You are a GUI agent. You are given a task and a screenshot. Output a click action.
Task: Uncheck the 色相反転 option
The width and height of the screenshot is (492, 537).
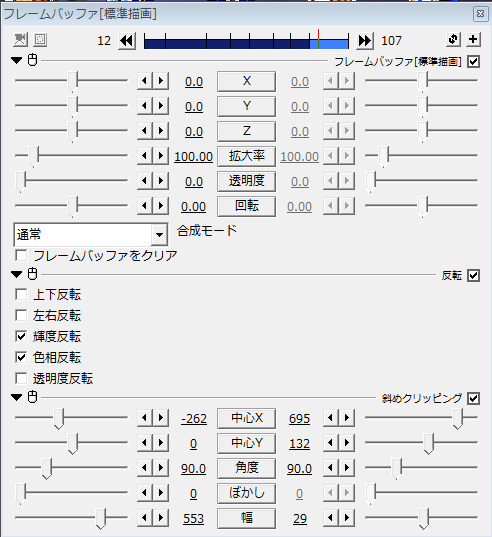click(21, 358)
